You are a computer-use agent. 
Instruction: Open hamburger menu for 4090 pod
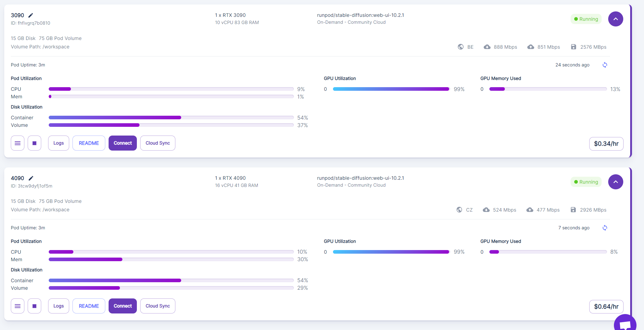coord(17,306)
